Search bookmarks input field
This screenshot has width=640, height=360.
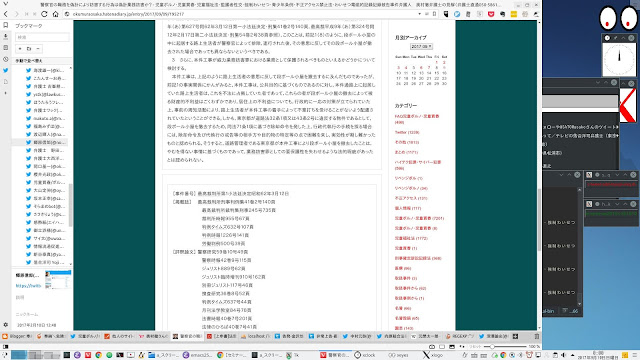pos(42,37)
